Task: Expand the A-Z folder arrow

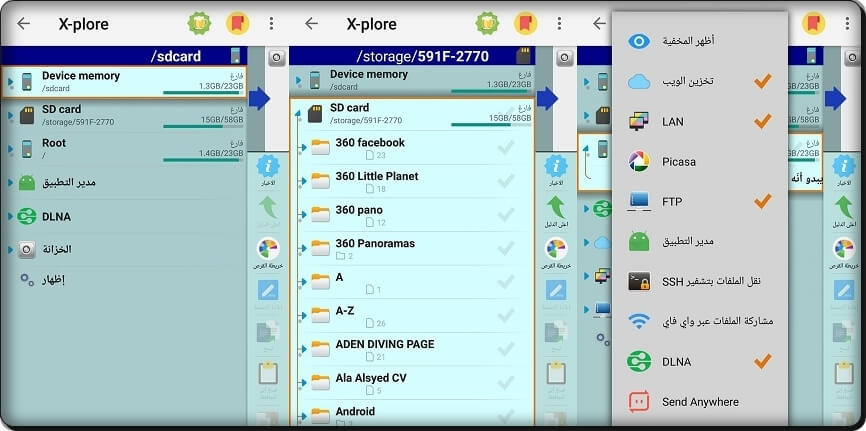Action: coord(303,316)
